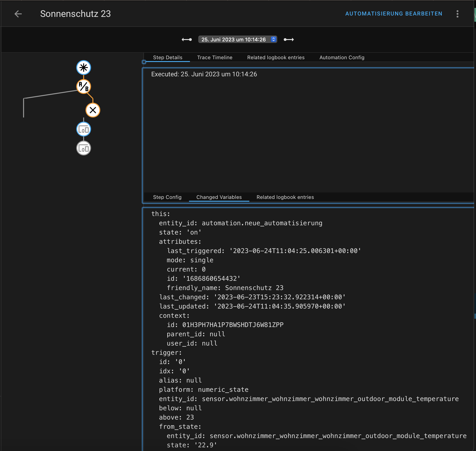Select the Step Details tab
This screenshot has height=451, width=476.
point(168,57)
